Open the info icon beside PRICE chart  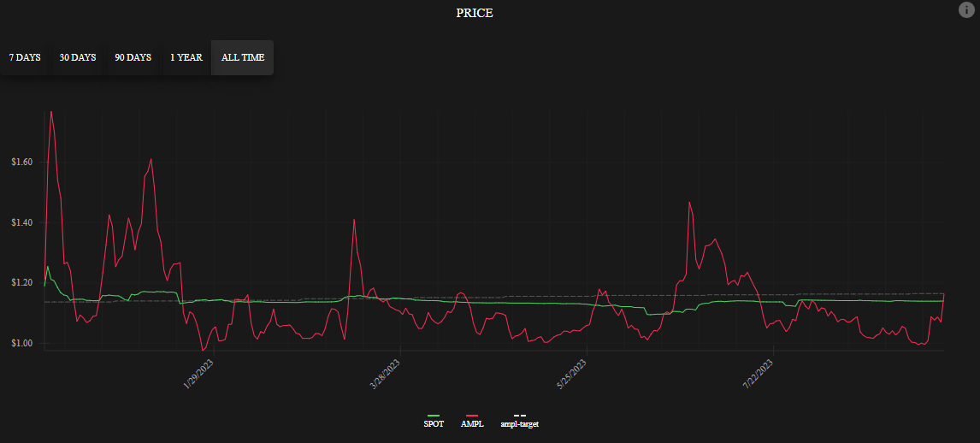(x=966, y=9)
